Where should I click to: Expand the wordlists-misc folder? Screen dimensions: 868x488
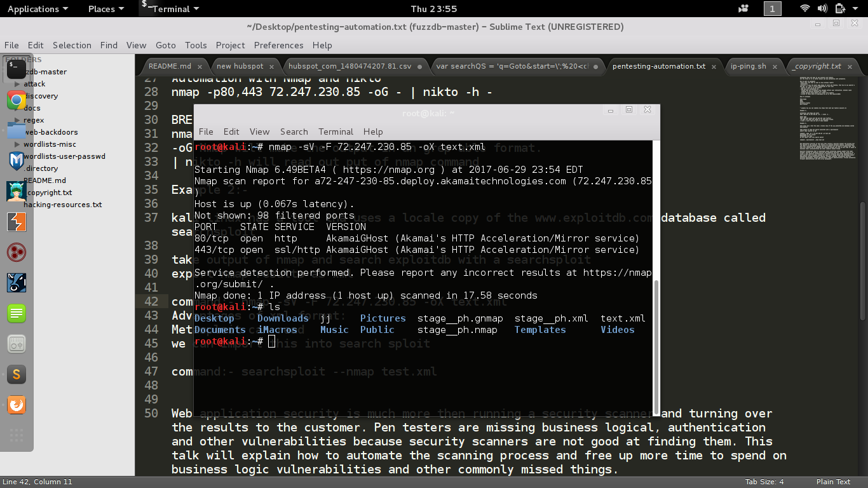[x=17, y=144]
